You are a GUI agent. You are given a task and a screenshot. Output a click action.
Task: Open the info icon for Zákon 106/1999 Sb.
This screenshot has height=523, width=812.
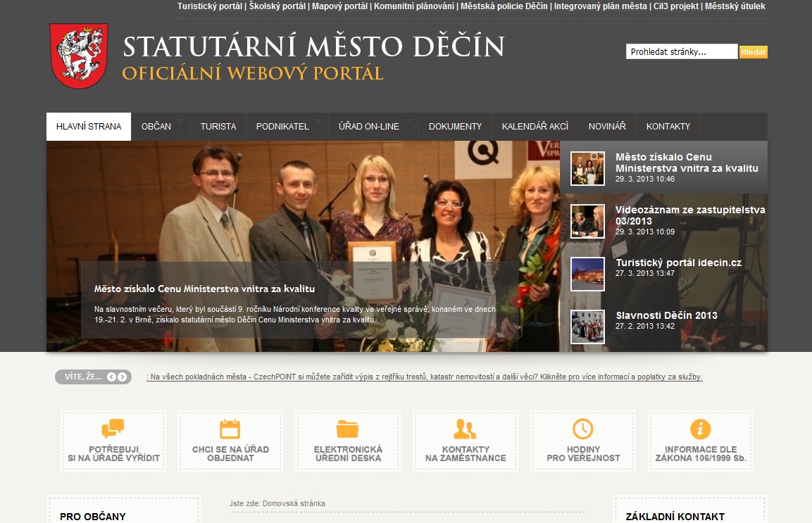click(x=700, y=429)
